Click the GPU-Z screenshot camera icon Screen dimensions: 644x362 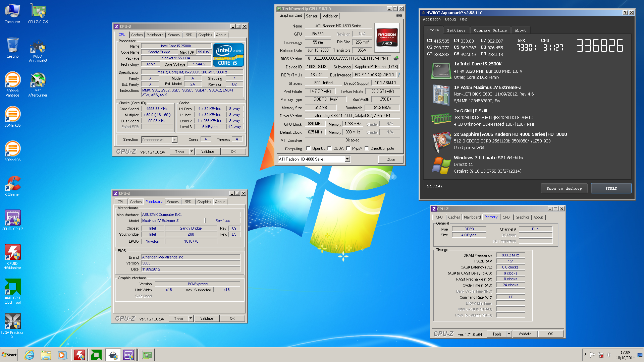pyautogui.click(x=399, y=15)
